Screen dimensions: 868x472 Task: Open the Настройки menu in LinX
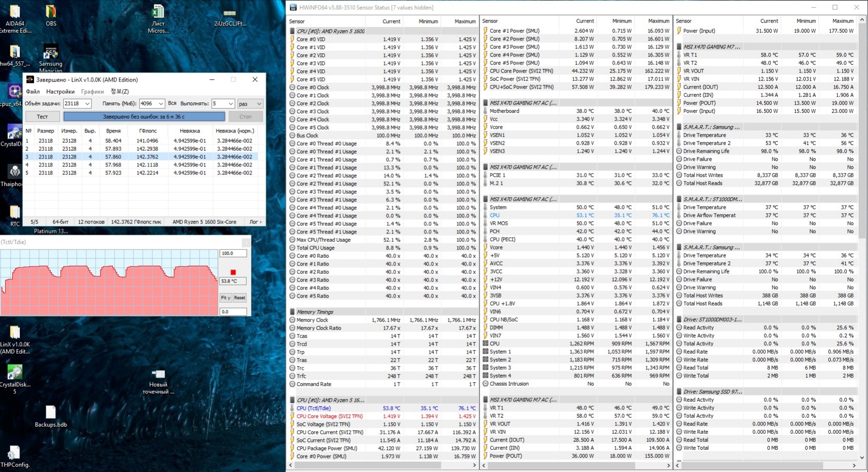[60, 91]
